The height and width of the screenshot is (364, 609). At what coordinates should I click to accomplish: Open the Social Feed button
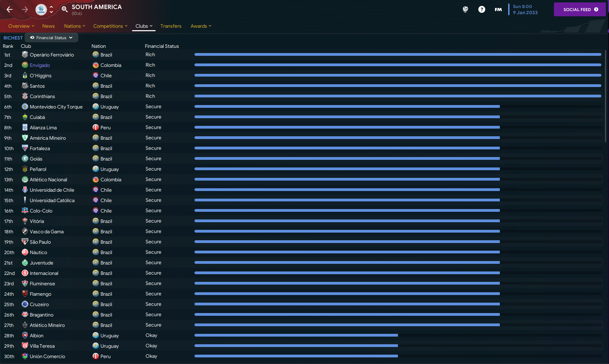coord(580,9)
